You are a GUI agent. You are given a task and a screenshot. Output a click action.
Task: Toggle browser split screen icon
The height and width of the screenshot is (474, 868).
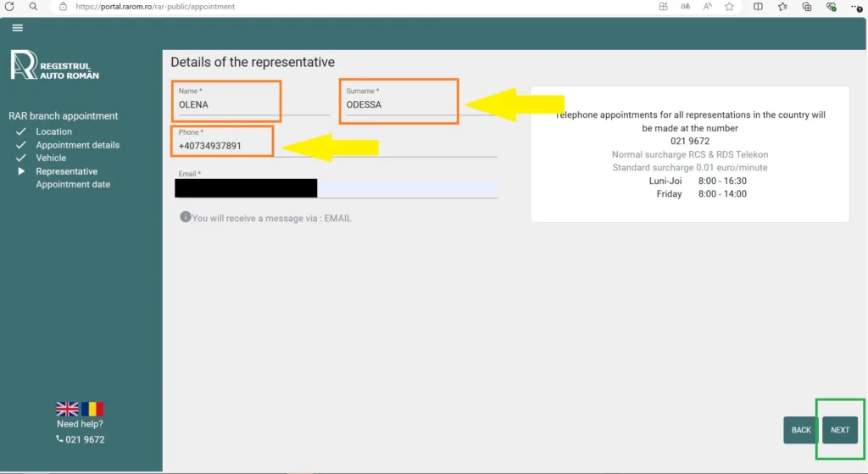click(758, 7)
